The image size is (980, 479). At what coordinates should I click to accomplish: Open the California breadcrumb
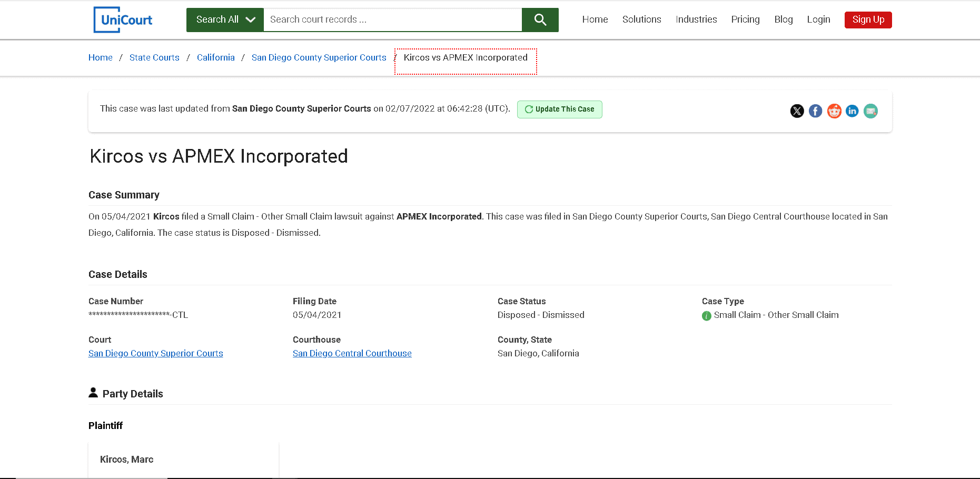(x=216, y=57)
